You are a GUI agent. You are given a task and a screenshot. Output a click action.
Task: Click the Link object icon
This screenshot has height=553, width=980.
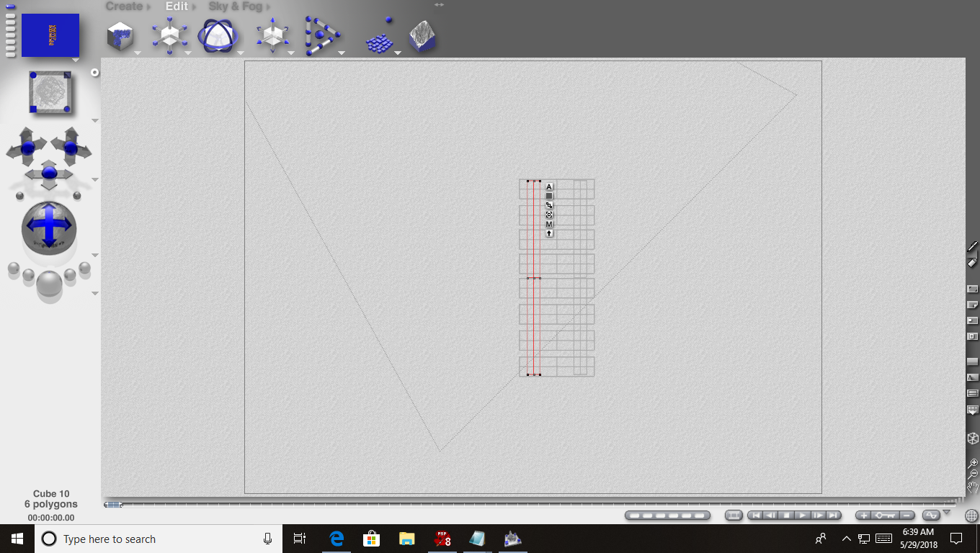point(549,205)
